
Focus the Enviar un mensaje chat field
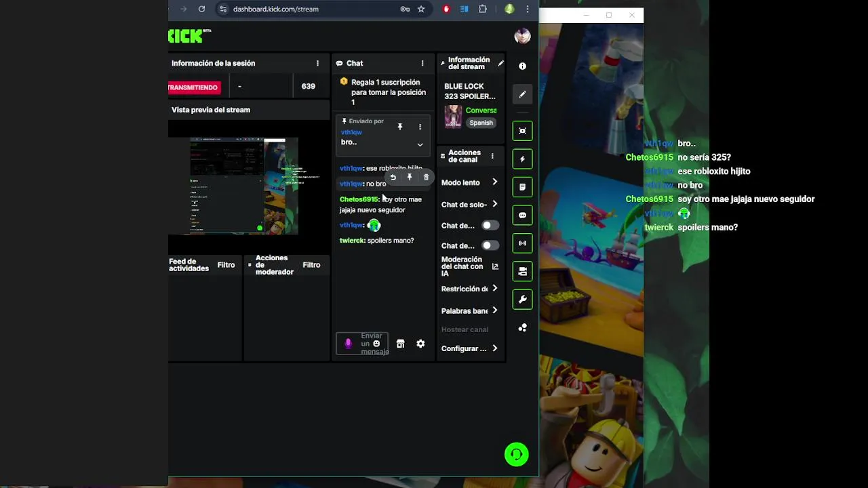[362, 344]
